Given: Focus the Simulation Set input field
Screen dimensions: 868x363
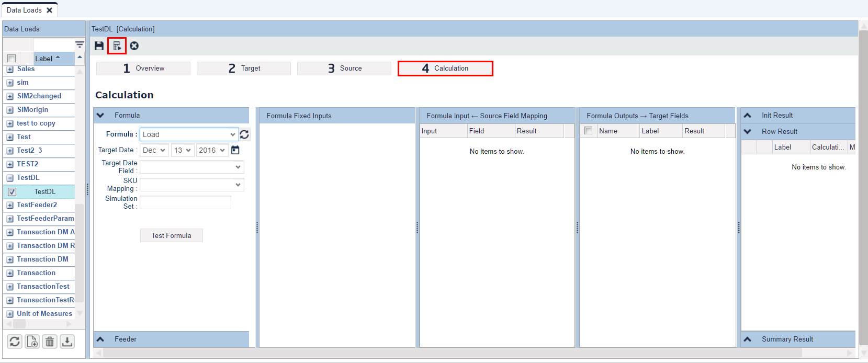Looking at the screenshot, I should 185,202.
